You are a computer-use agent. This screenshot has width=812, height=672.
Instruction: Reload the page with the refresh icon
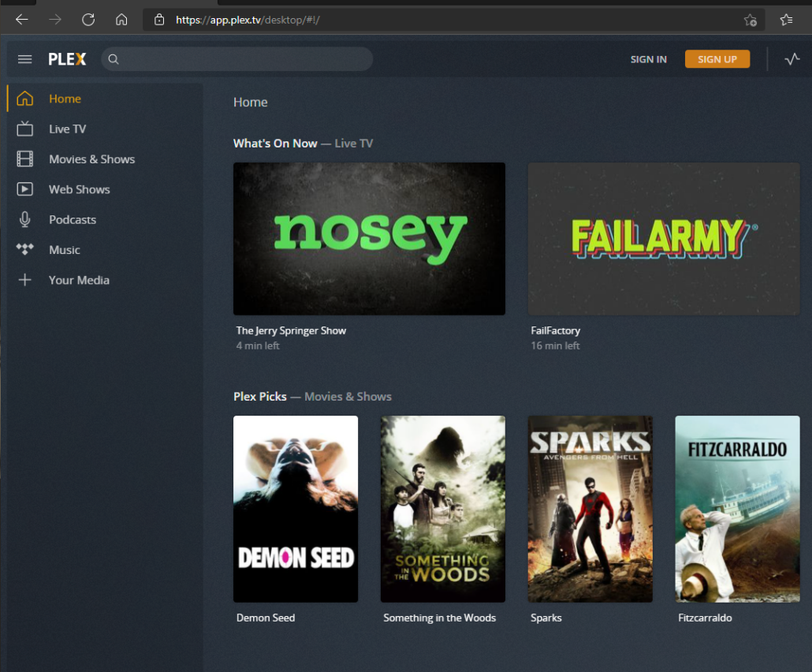point(87,20)
